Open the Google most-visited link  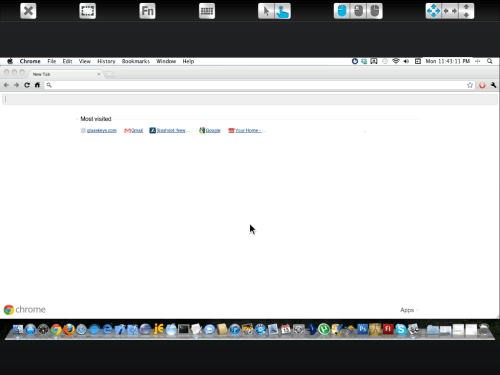213,131
